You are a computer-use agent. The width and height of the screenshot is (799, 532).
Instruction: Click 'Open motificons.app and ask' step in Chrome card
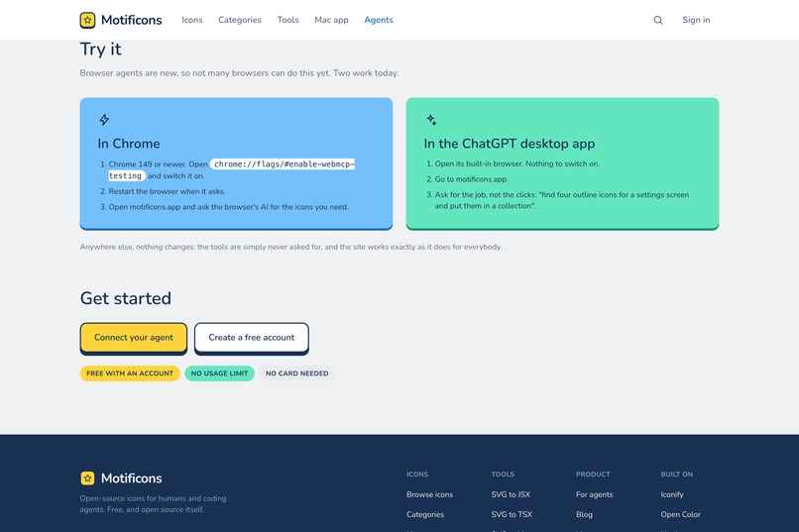[x=228, y=207]
